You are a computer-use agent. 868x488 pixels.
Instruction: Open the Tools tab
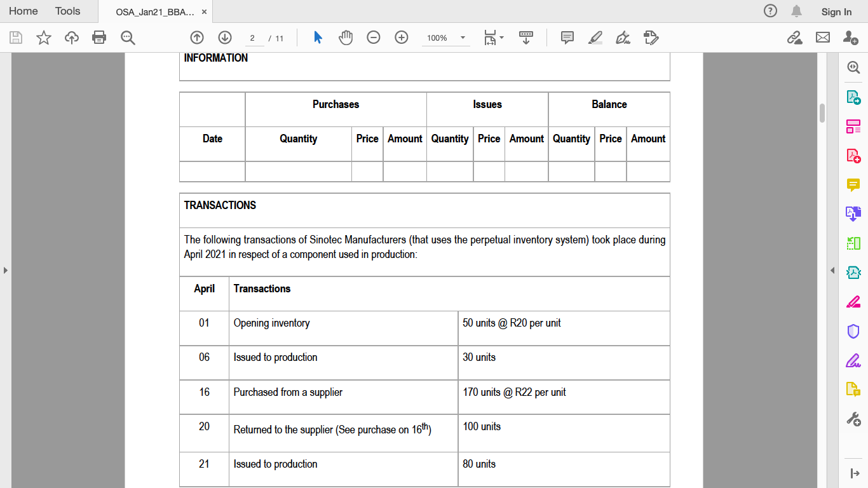(67, 11)
